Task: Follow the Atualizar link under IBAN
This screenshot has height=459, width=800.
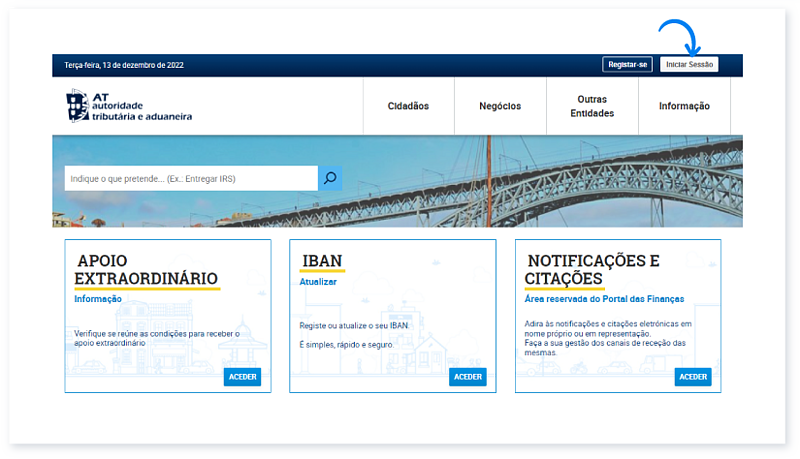Action: click(318, 282)
